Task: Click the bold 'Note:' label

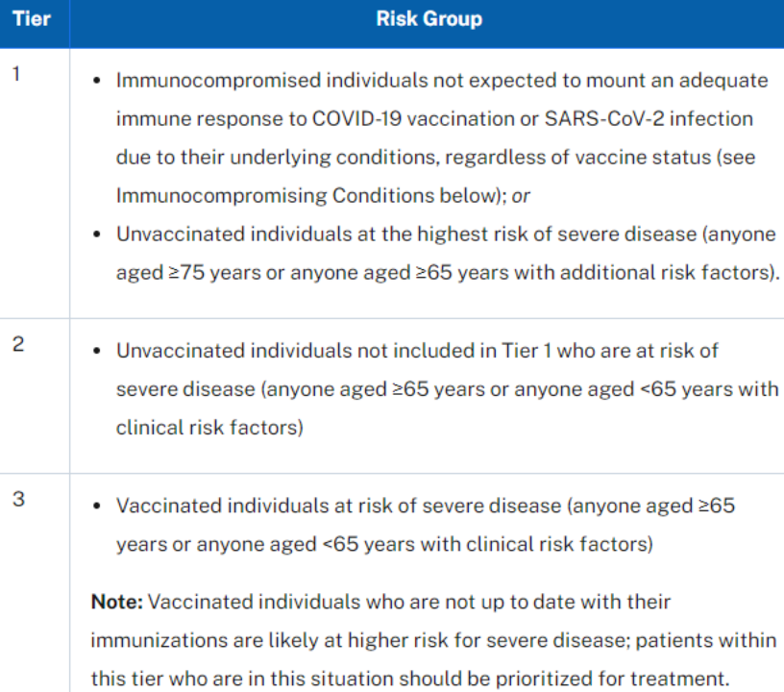Action: tap(116, 602)
